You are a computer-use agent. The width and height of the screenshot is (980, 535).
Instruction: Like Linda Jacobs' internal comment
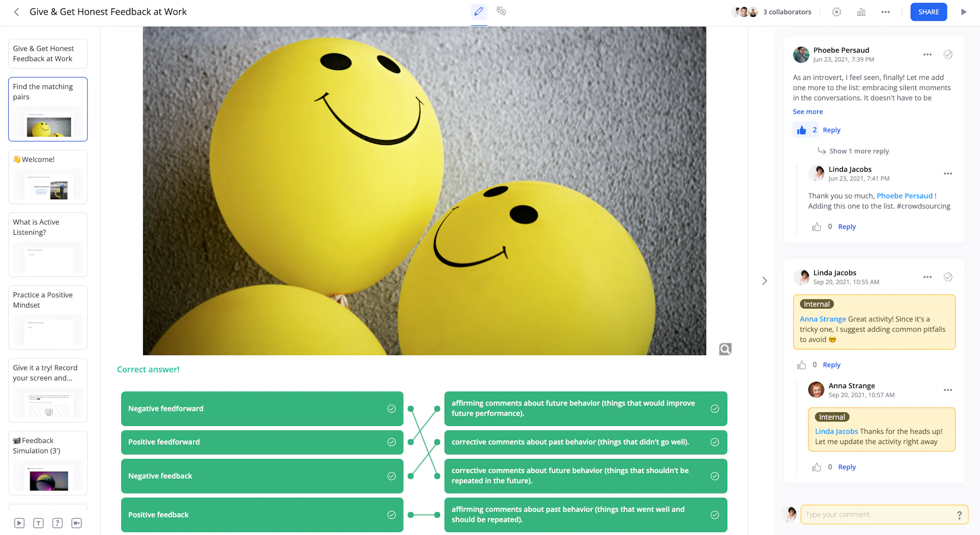[x=801, y=365]
